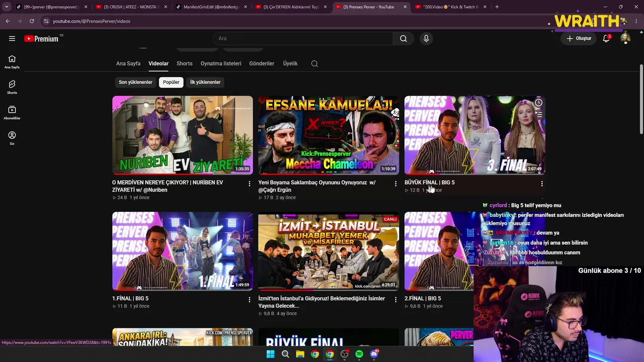This screenshot has width=644, height=362.
Task: Open more options for İzmit'ten İstanbul'a video
Action: 395,300
